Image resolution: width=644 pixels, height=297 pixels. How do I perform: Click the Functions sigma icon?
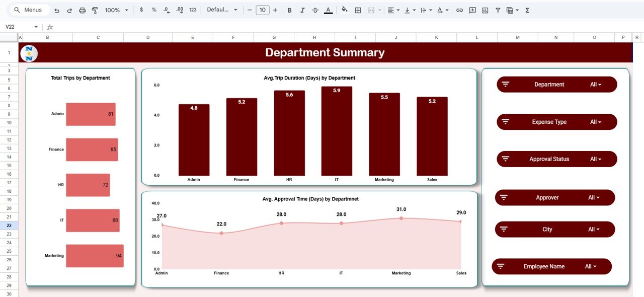coord(527,10)
